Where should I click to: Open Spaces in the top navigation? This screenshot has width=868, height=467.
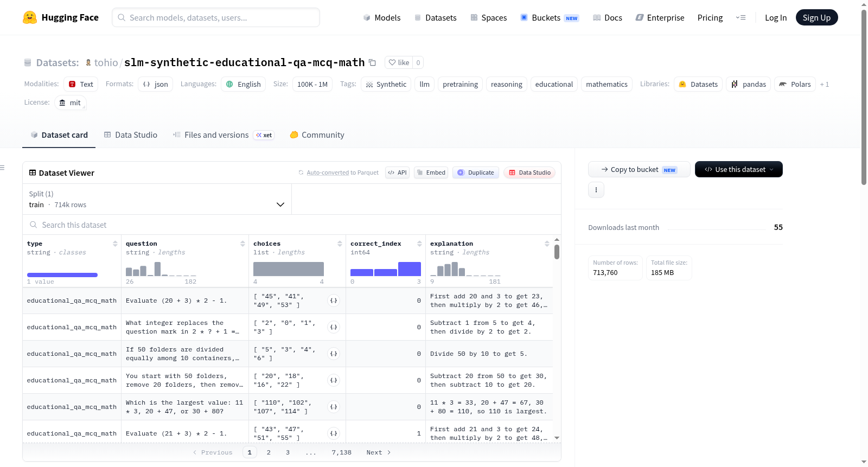(x=488, y=17)
